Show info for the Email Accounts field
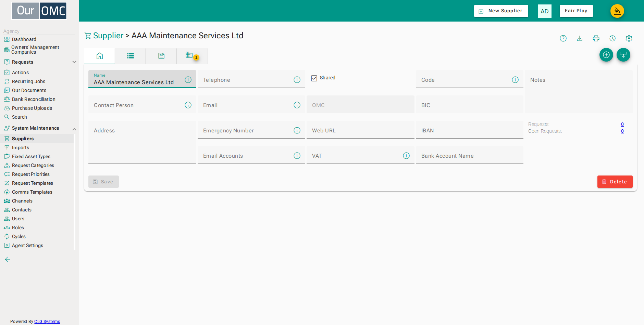The width and height of the screenshot is (644, 325). pos(297,156)
